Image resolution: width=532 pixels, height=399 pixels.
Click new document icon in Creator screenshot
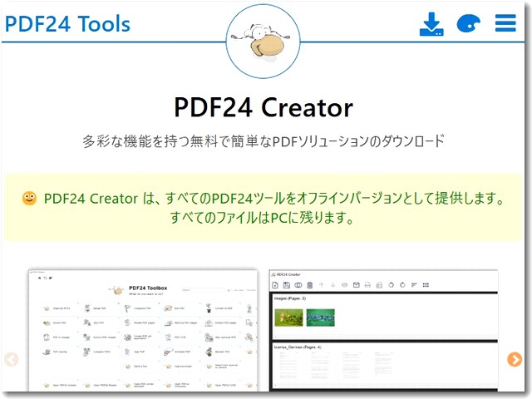275,285
